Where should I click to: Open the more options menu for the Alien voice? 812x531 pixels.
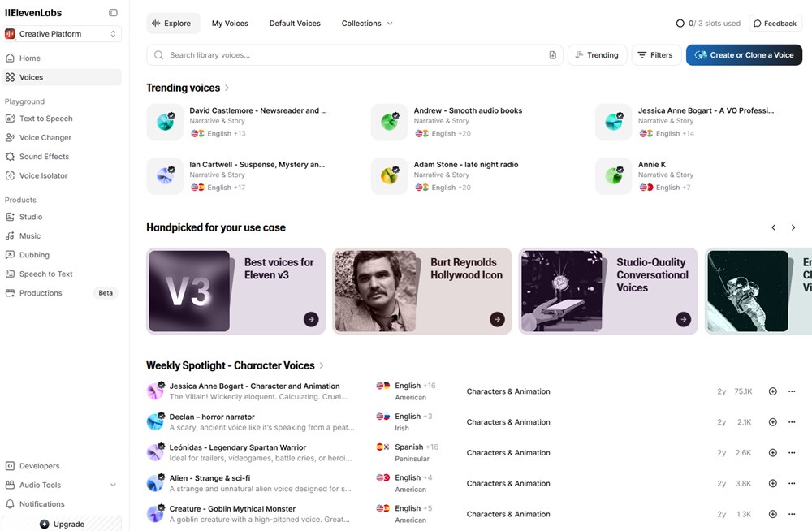point(792,483)
